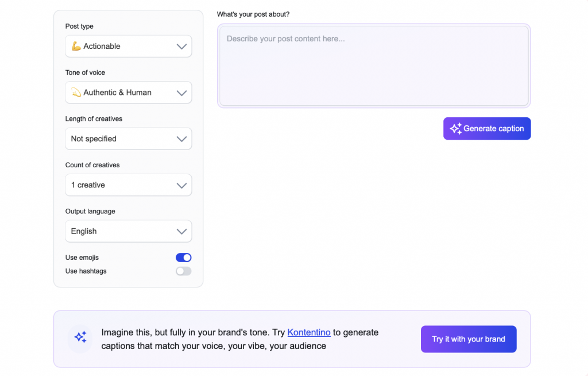Click the round sparkle icon in brand banner
The image size is (588, 376).
[80, 337]
